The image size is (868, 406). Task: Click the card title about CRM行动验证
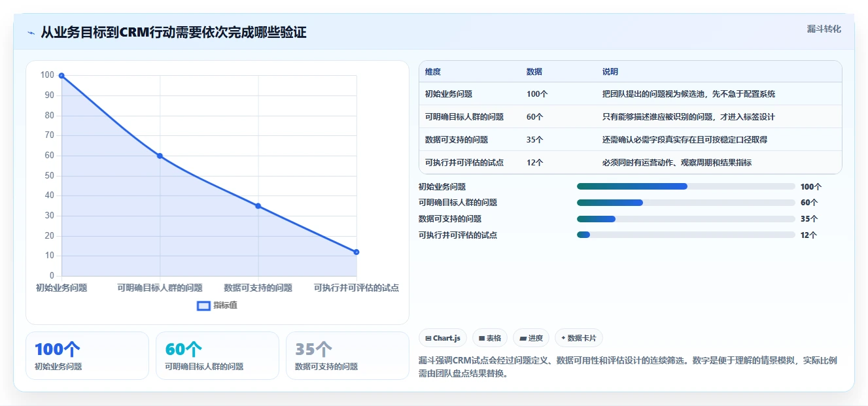(x=173, y=33)
